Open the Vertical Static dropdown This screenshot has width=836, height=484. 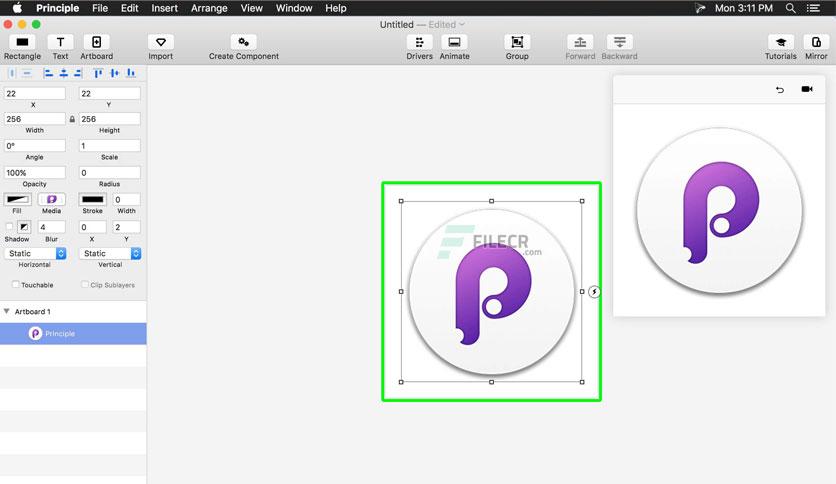(x=110, y=254)
